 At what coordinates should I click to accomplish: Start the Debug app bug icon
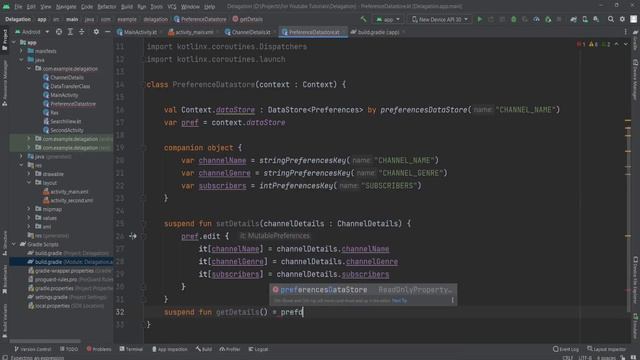[x=514, y=19]
